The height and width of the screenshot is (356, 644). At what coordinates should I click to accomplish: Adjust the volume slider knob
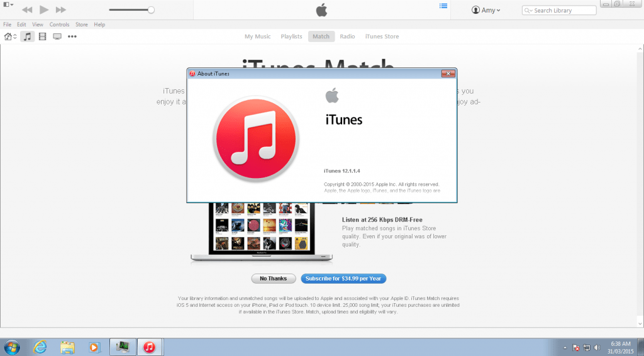(x=151, y=10)
